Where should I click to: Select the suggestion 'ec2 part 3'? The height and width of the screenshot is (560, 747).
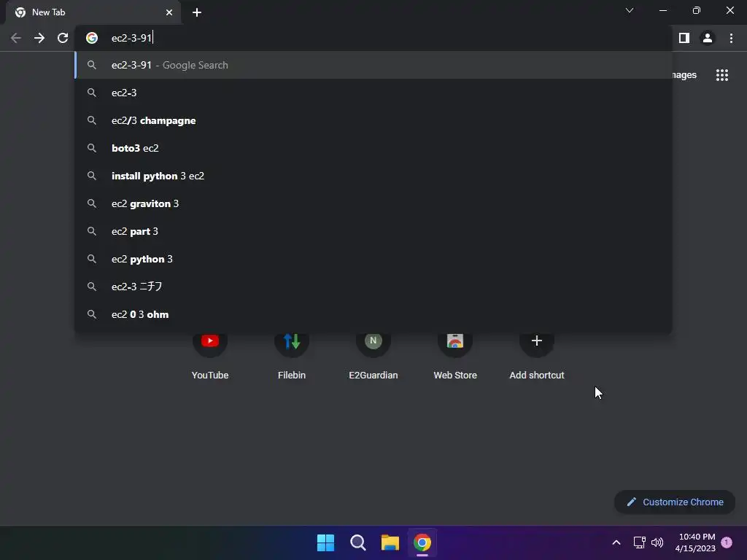[373, 231]
